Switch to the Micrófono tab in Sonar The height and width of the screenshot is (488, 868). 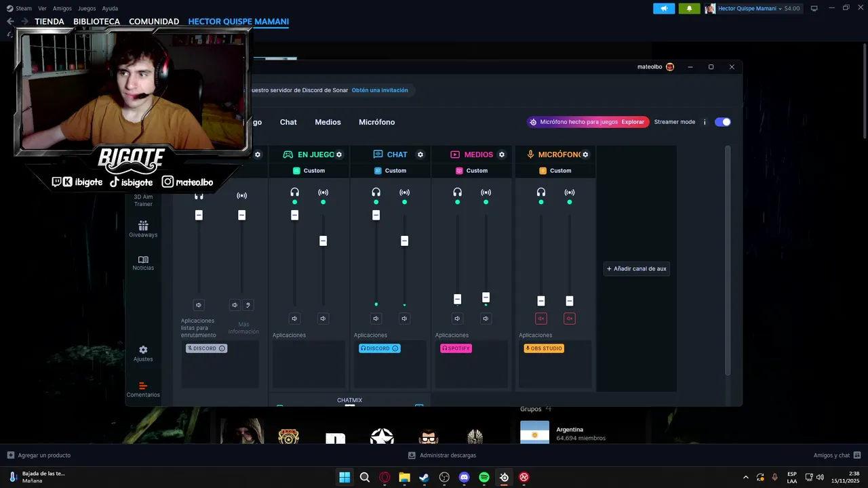click(376, 122)
